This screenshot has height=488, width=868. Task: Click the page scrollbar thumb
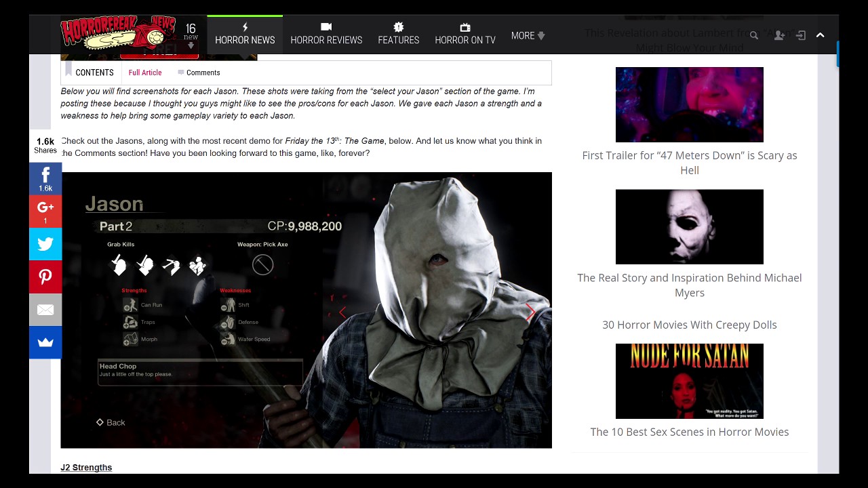(x=837, y=54)
